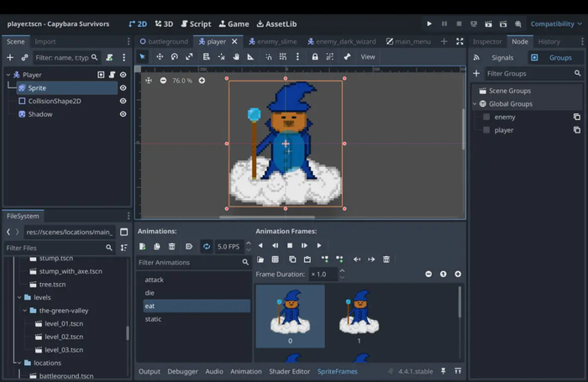The height and width of the screenshot is (382, 588).
Task: Select animation frame 1 thumbnail
Action: pos(359,316)
